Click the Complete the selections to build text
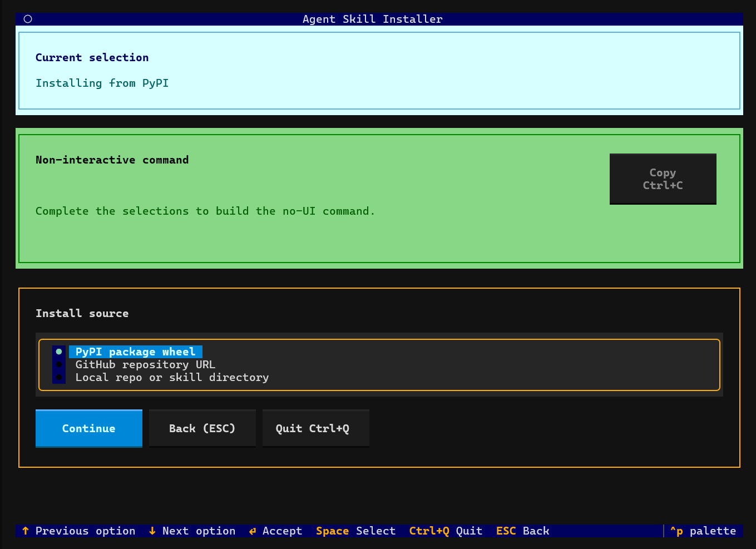Image resolution: width=756 pixels, height=549 pixels. [205, 211]
